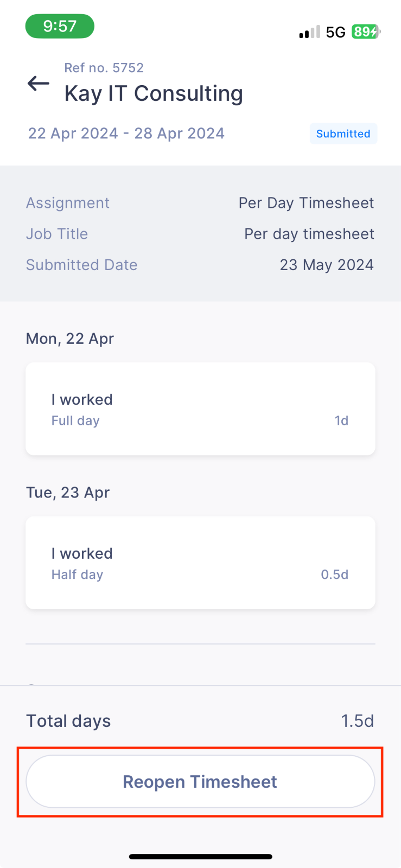Tap the 5G network indicator
Viewport: 401px width, 868px height.
click(336, 33)
